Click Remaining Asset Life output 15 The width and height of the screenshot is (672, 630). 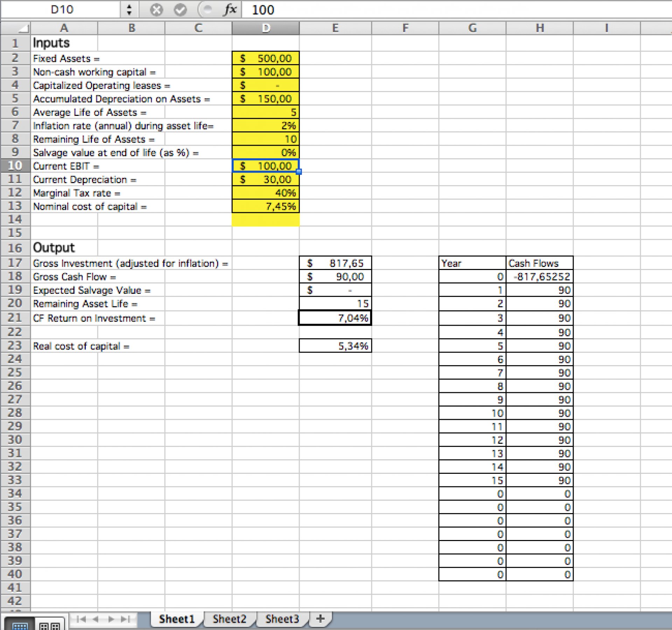point(335,304)
